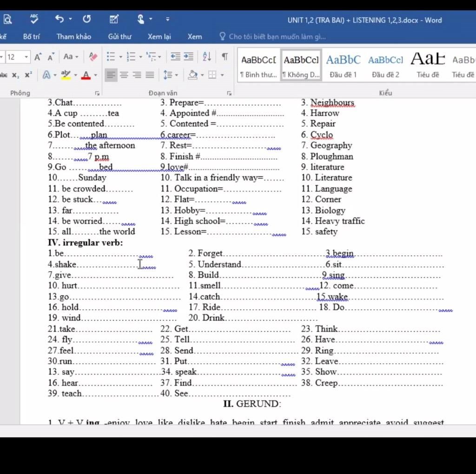This screenshot has width=476, height=474.
Task: Apply borders to the paragraph
Action: 212,75
